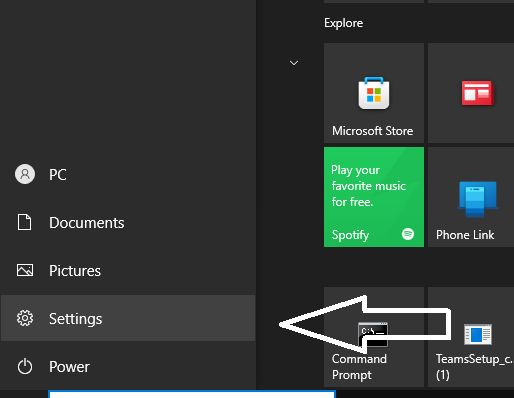Open the Pictures folder entry

[x=128, y=270]
